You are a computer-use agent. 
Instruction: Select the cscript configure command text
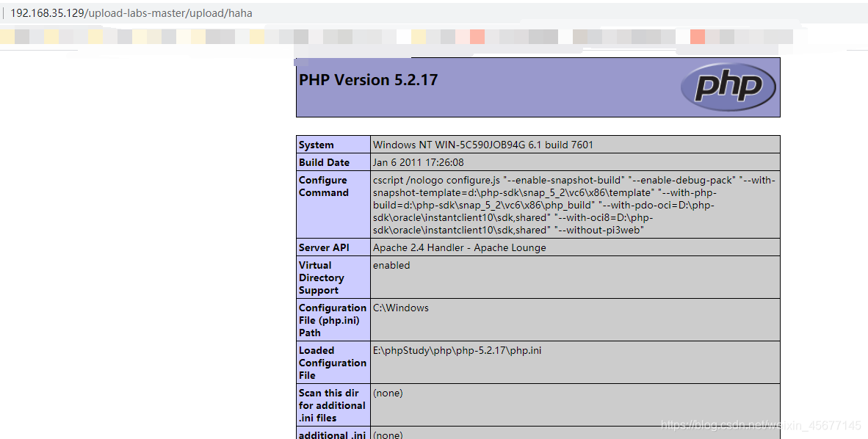(x=574, y=205)
